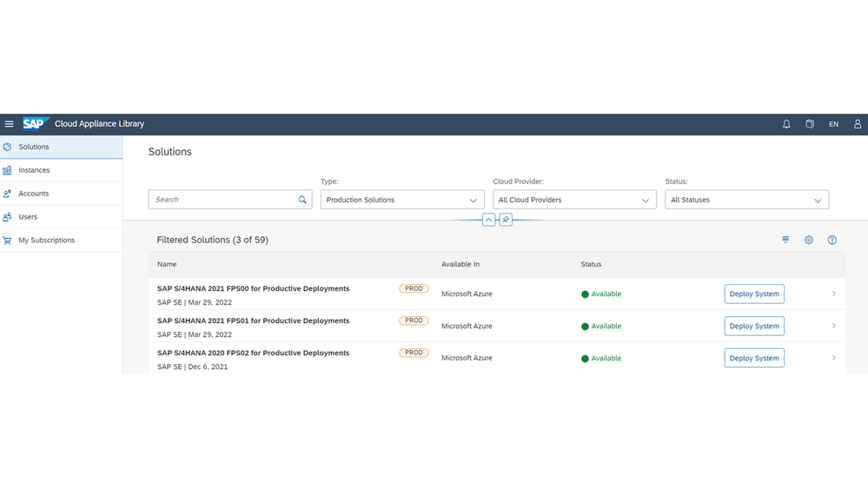Click the table sort/group icon

tap(785, 240)
